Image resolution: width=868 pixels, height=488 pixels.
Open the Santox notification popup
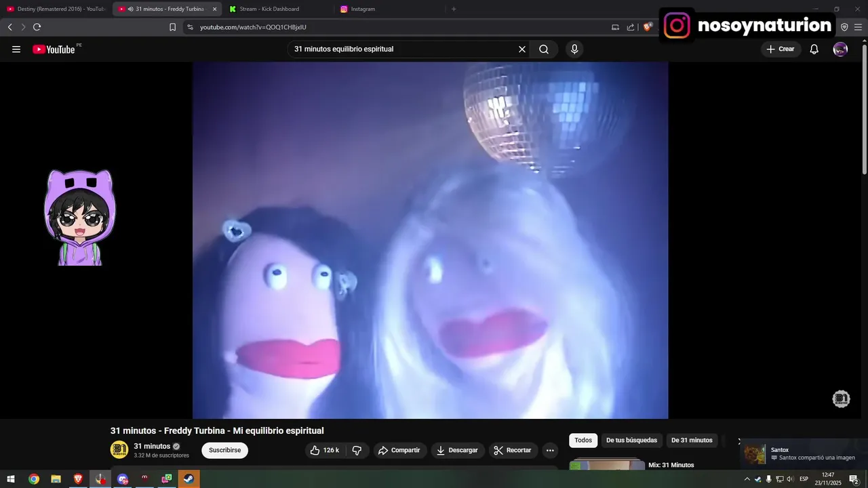[804, 453]
